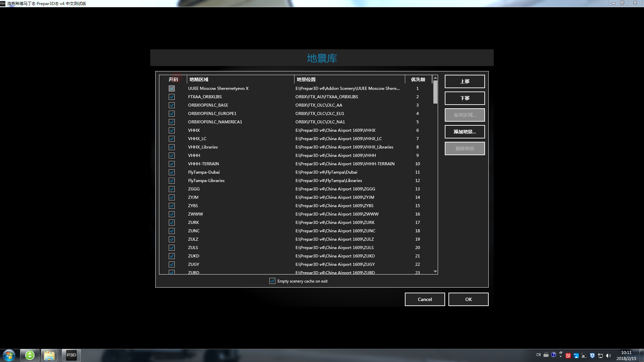Open the network connection tray icon
Viewport: 644px width, 362px height.
tap(600, 356)
